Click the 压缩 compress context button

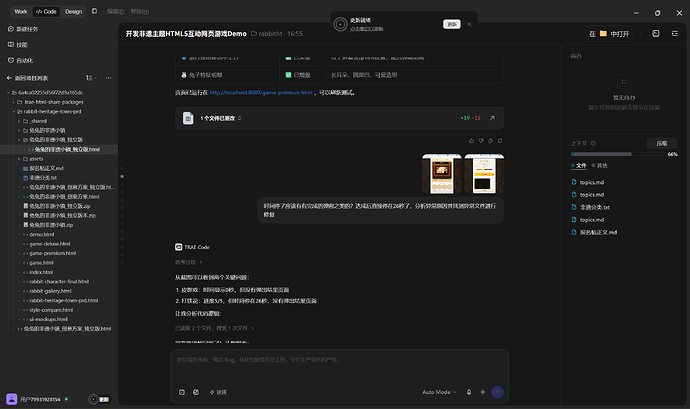point(661,144)
